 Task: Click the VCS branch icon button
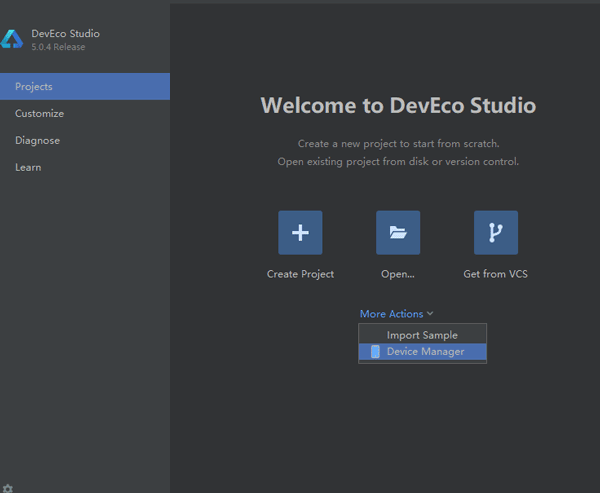(x=496, y=233)
